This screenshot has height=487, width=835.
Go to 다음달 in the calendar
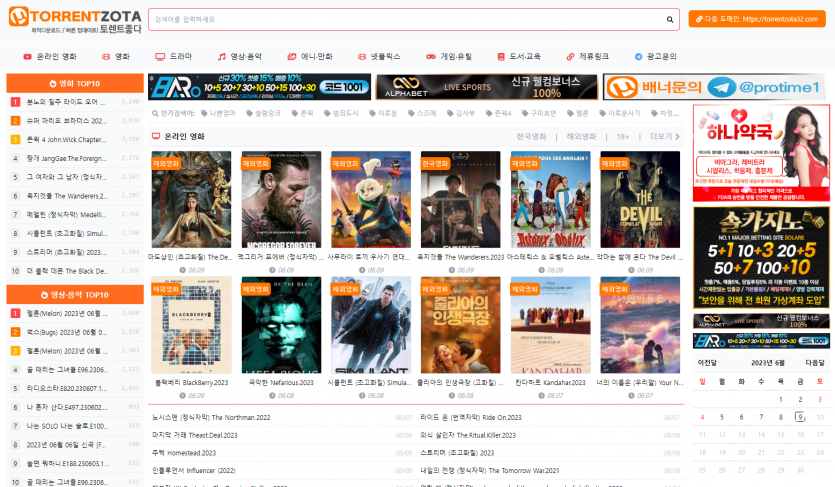click(815, 362)
